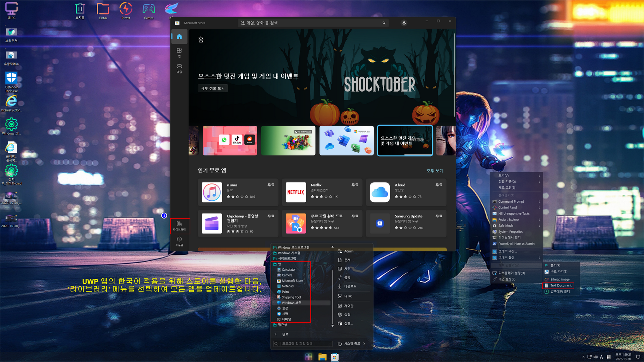This screenshot has width=644, height=362.
Task: Choose Bitmap image in the New submenu
Action: pyautogui.click(x=561, y=279)
